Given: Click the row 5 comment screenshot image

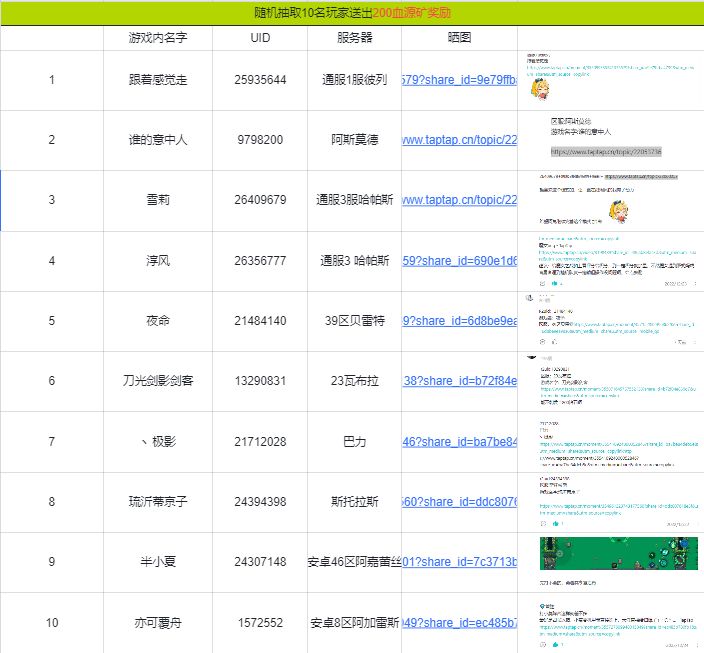Looking at the screenshot, I should (x=611, y=320).
